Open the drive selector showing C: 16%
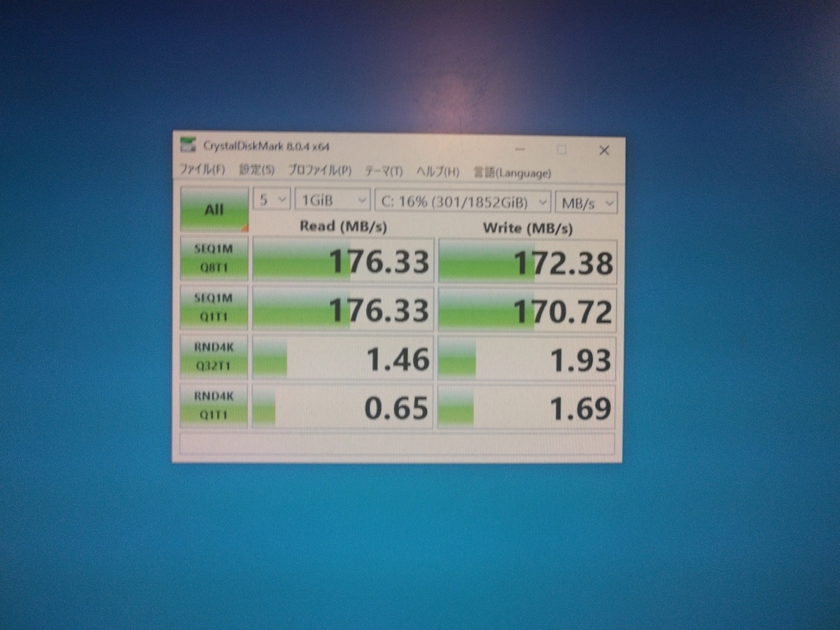The width and height of the screenshot is (840, 630). 463,202
